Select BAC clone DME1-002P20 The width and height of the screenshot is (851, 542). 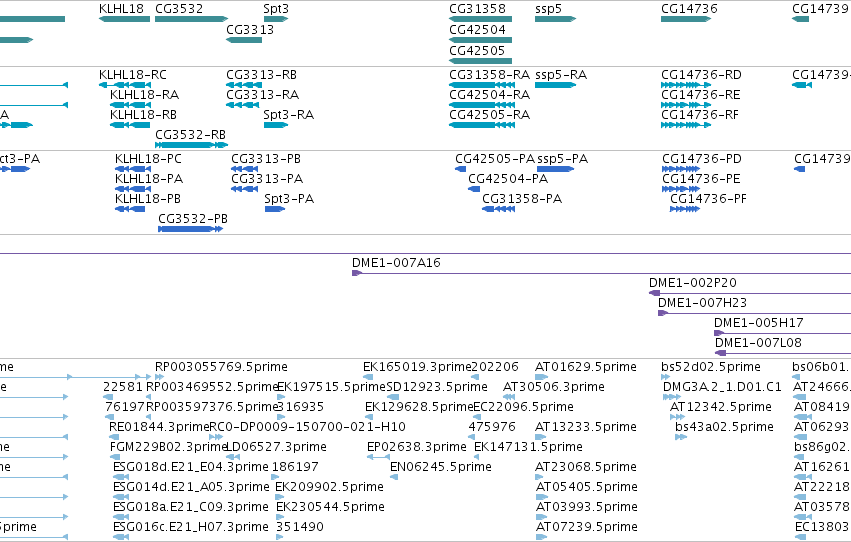click(750, 293)
